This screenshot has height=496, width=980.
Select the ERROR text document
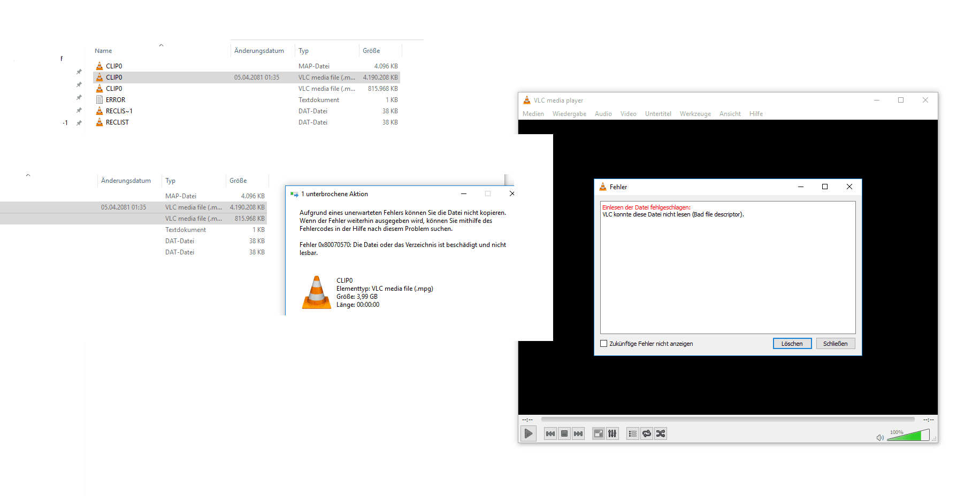pos(247,100)
